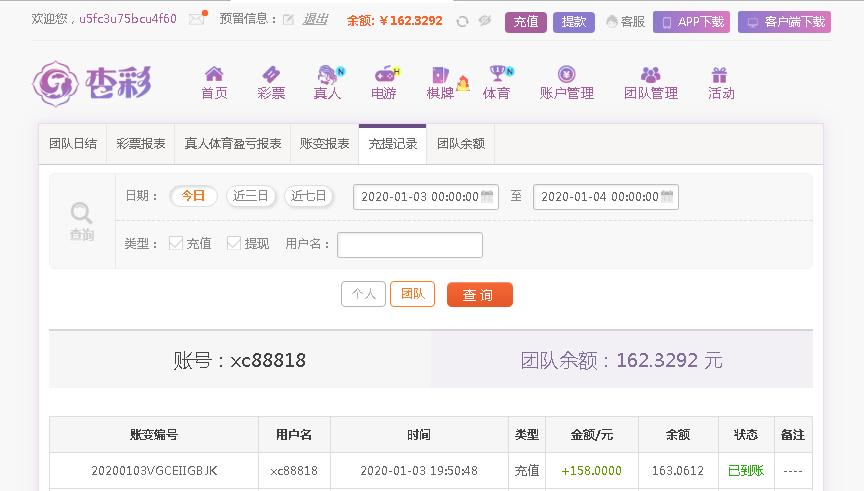Screen dimensions: 864x491
Task: Switch to 团队日结 tab
Action: coord(73,144)
